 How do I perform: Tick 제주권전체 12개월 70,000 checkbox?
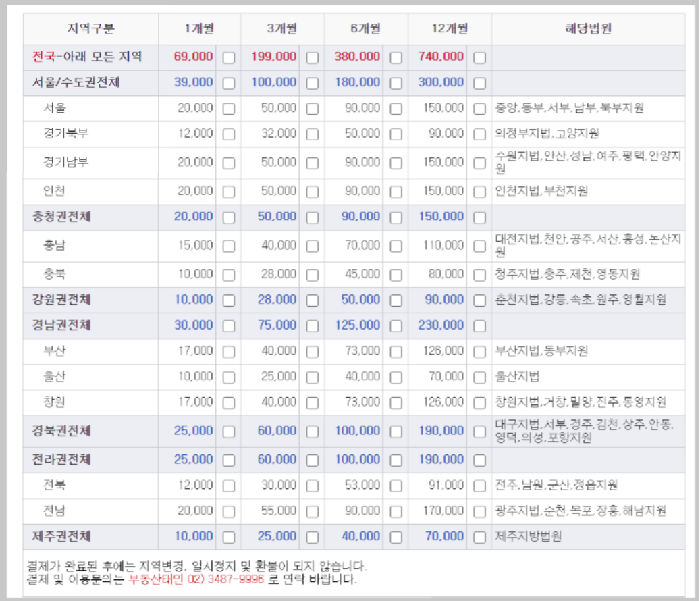coord(479,537)
